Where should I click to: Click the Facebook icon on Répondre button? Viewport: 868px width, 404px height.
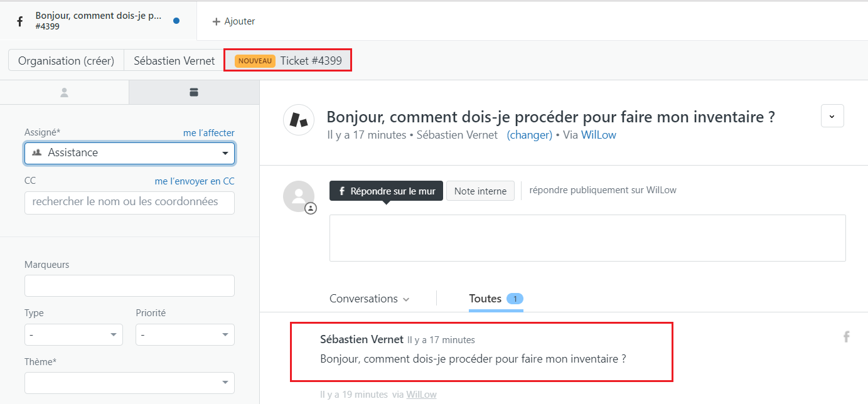click(x=342, y=191)
